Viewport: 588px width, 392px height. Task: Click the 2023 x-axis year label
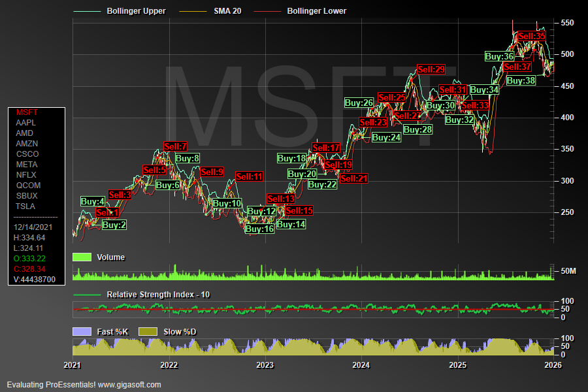pos(265,365)
